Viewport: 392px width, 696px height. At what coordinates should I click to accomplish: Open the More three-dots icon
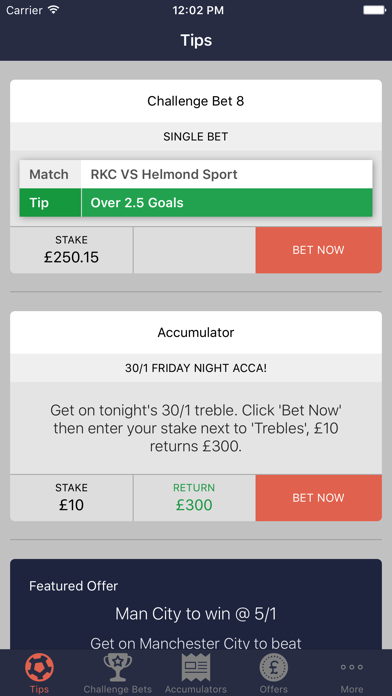(x=352, y=667)
